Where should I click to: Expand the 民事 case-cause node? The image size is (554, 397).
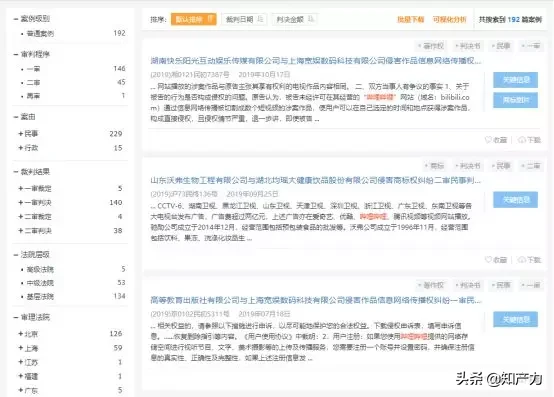(x=20, y=134)
